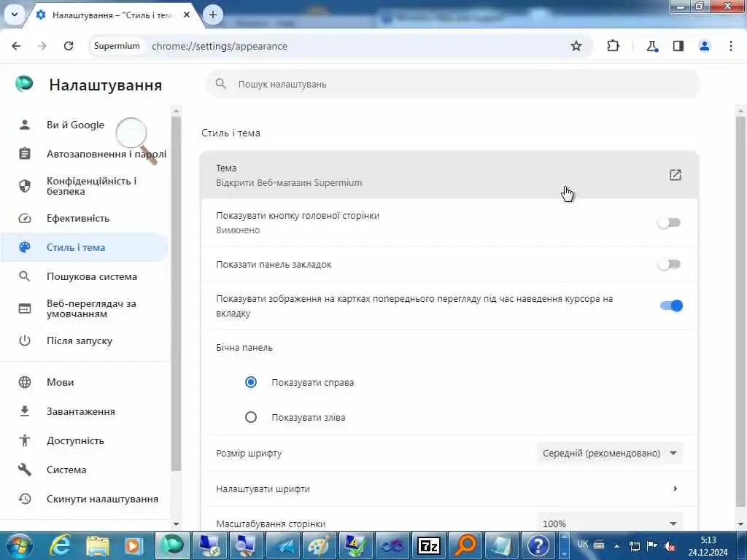
Task: Open the experiments flask icon
Action: (651, 46)
